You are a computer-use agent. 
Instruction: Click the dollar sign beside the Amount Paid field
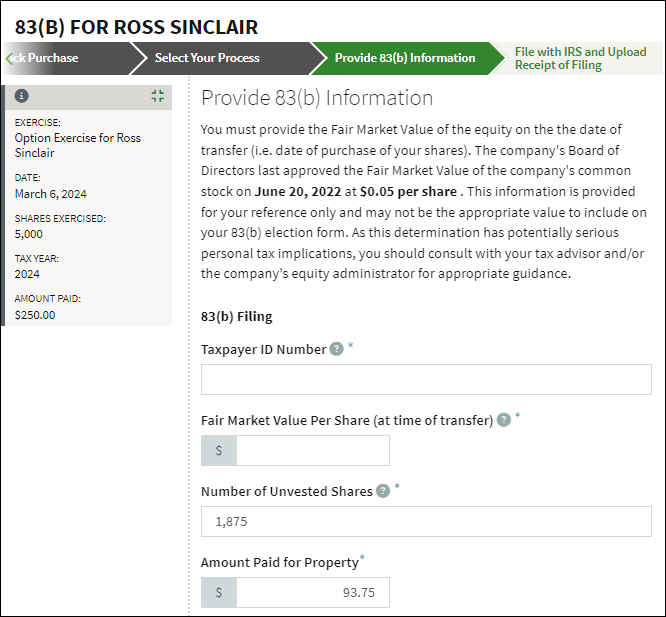pyautogui.click(x=219, y=592)
